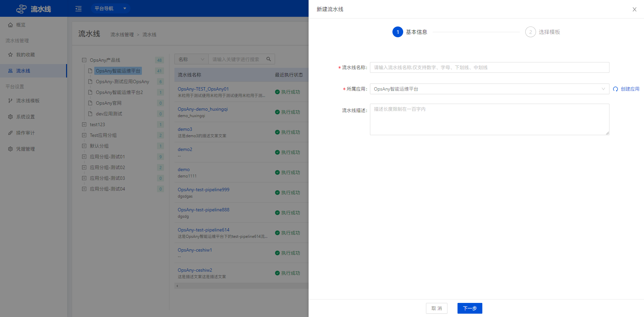
Task: Toggle the sidebar collapse menu icon
Action: coord(78,9)
